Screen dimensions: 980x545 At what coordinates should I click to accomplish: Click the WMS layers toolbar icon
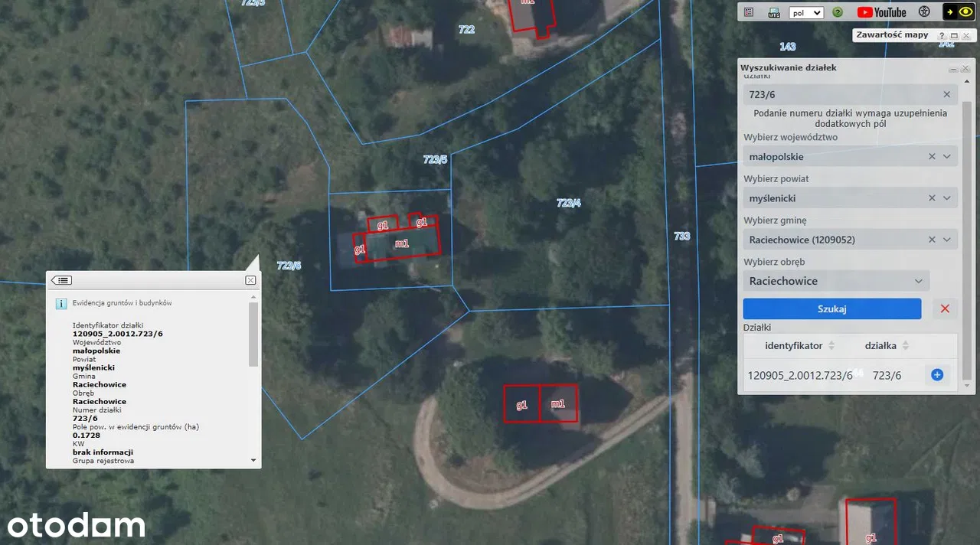tap(773, 12)
